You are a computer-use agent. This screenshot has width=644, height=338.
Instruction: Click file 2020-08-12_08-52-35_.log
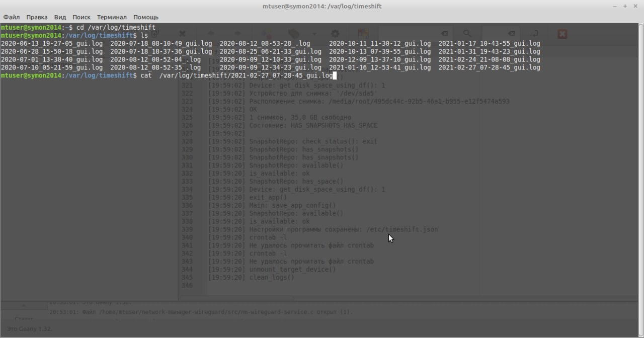[x=155, y=67]
